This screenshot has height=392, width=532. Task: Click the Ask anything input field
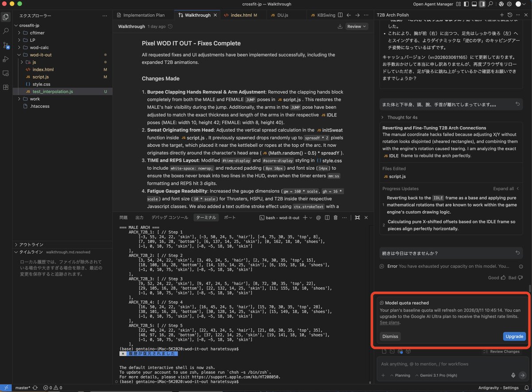tap(452, 364)
